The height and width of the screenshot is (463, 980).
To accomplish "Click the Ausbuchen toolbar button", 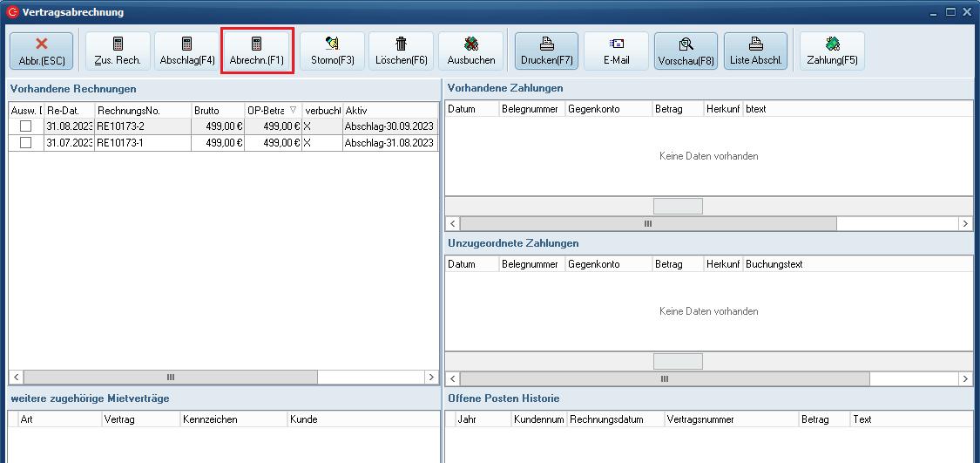I will click(x=470, y=51).
